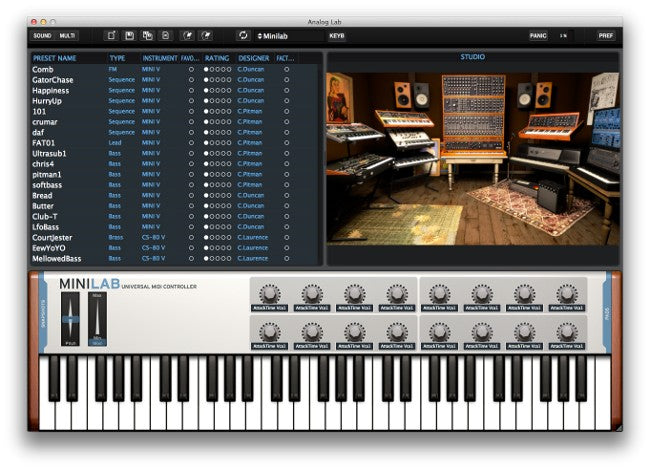This screenshot has width=650, height=469.
Task: Sort list by TYPE column header
Action: point(117,58)
